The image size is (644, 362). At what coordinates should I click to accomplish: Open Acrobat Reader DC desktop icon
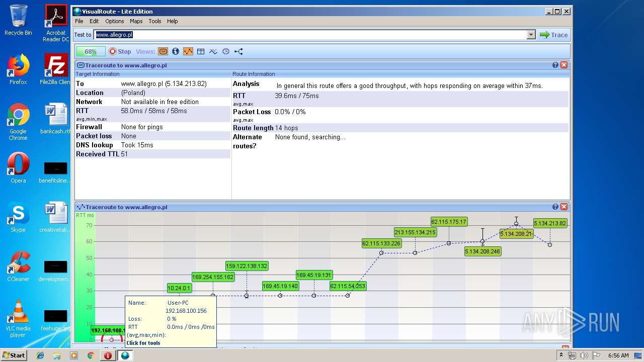[x=56, y=23]
